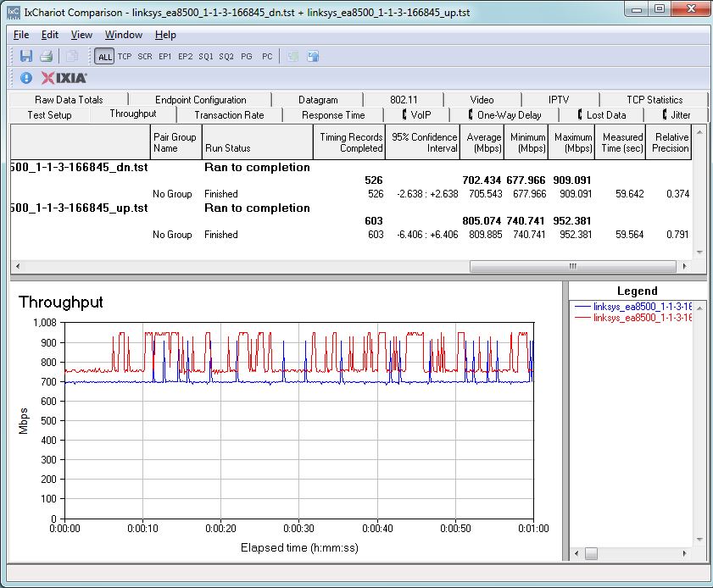
Task: Click the Pair Group Name column header
Action: click(176, 142)
